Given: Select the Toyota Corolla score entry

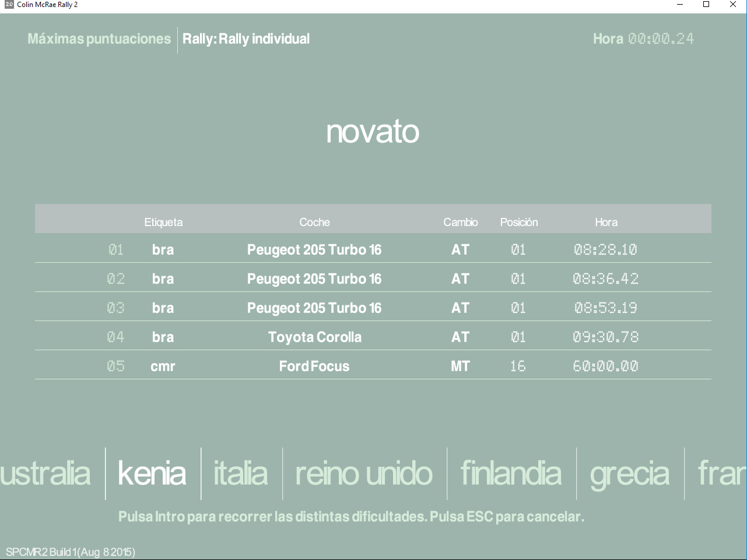Looking at the screenshot, I should [x=314, y=337].
